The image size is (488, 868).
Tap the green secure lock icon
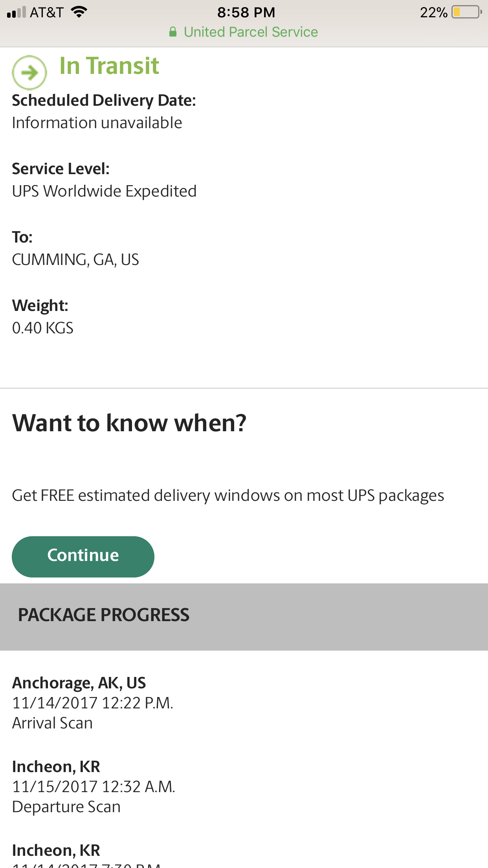pyautogui.click(x=173, y=32)
